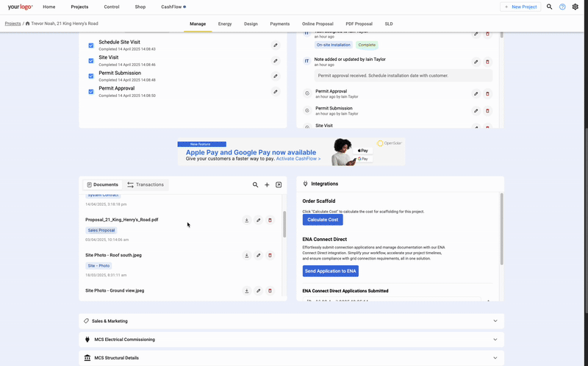Open the settings gear in the top bar

[576, 7]
